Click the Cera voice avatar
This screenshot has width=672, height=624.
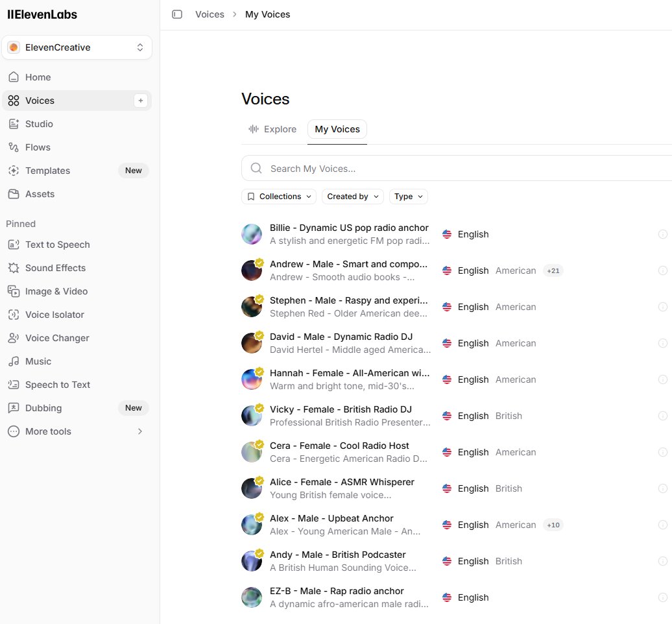(252, 452)
